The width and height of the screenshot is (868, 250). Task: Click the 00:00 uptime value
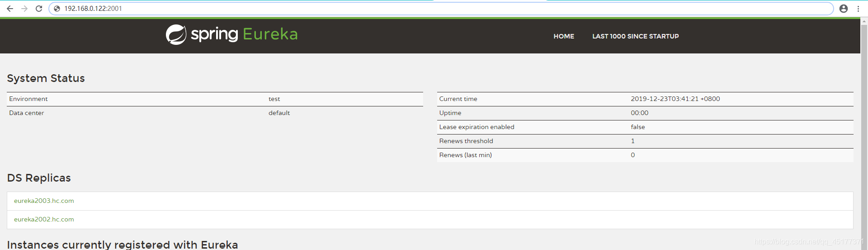point(640,113)
